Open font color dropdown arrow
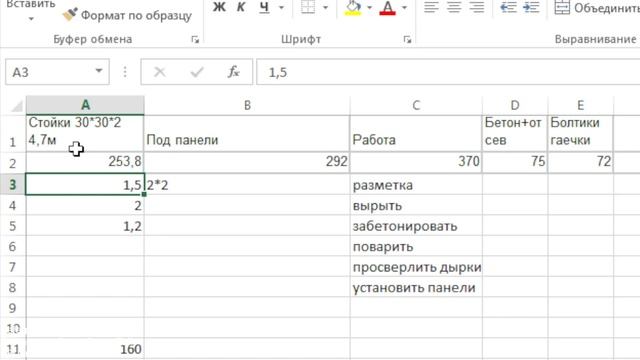Screen dimensions: 640x360 click(x=404, y=7)
